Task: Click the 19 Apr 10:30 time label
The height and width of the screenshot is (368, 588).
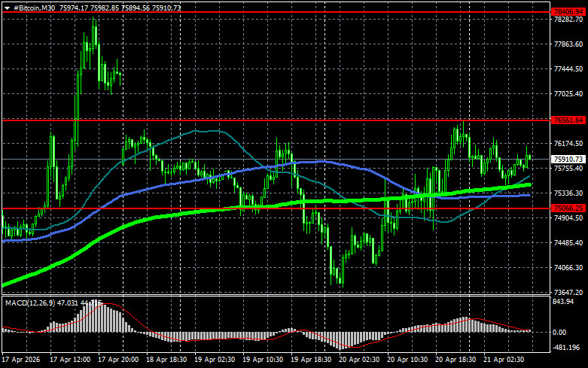Action: 263,360
